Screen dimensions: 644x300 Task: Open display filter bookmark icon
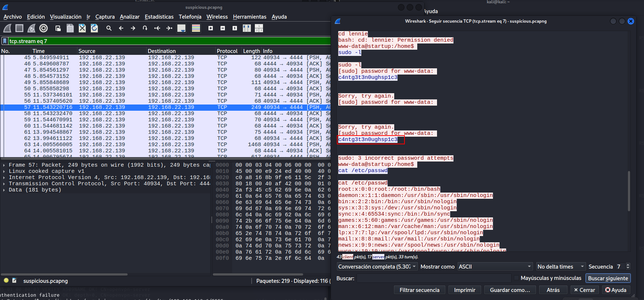[5, 41]
